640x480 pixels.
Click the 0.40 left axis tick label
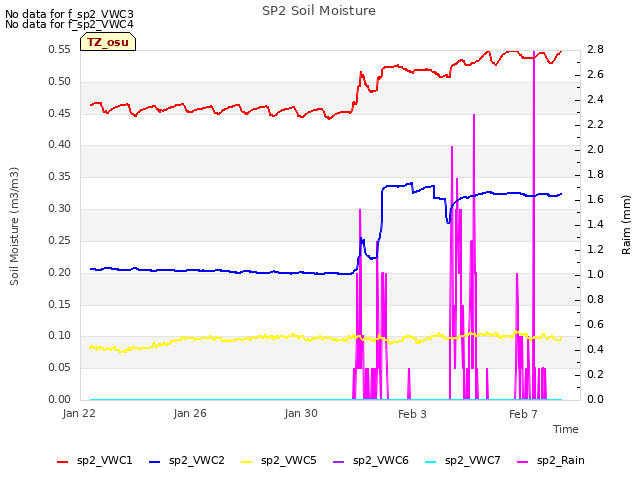coord(60,144)
